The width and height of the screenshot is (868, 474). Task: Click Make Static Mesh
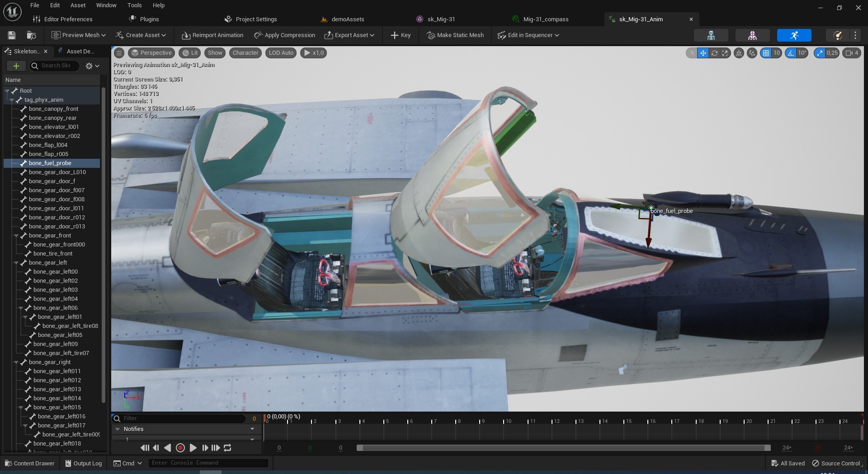(455, 35)
